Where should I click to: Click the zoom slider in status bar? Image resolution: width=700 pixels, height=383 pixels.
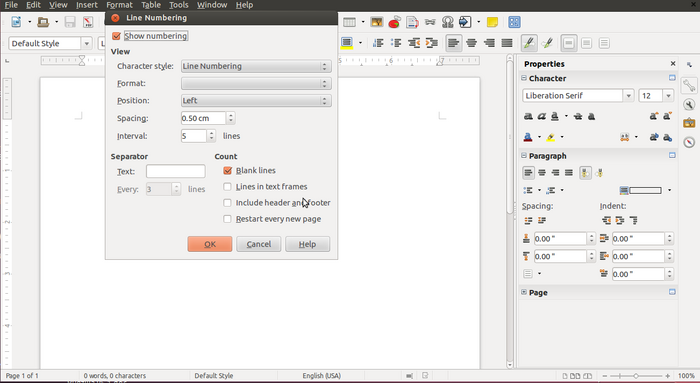(636, 376)
